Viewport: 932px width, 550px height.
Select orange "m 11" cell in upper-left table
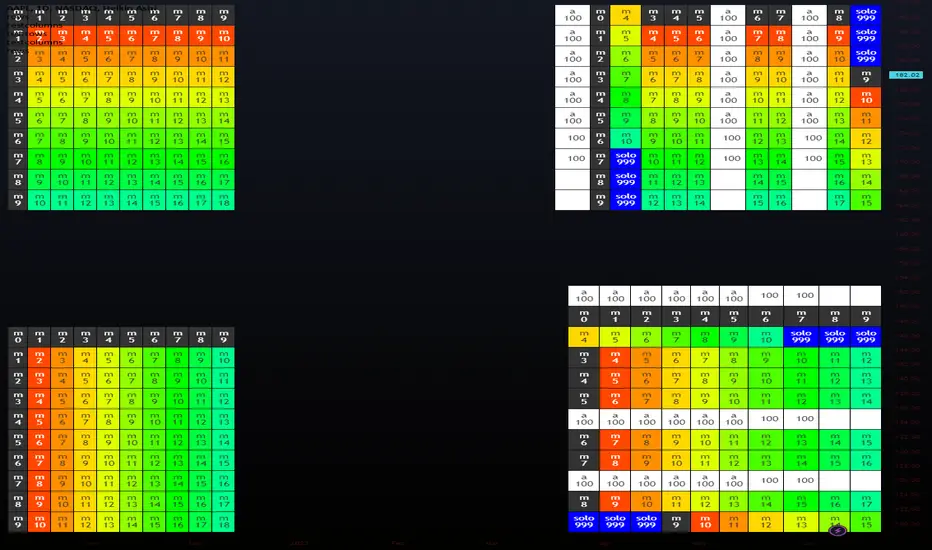[223, 56]
